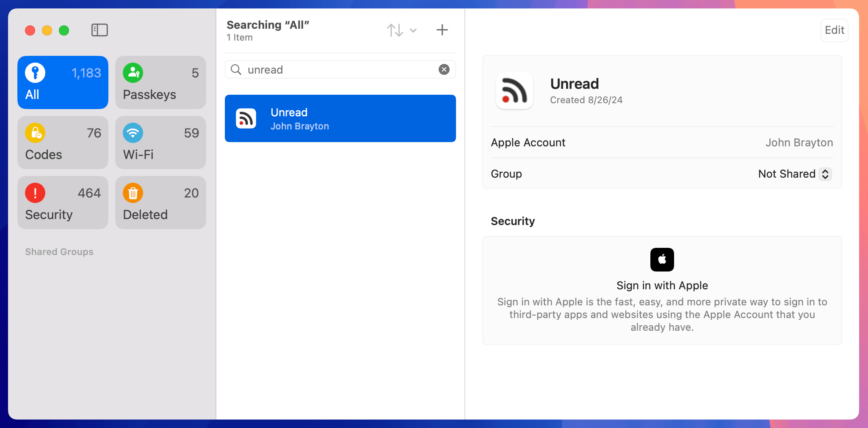The height and width of the screenshot is (428, 868).
Task: Click the Security section heading in details
Action: [513, 221]
